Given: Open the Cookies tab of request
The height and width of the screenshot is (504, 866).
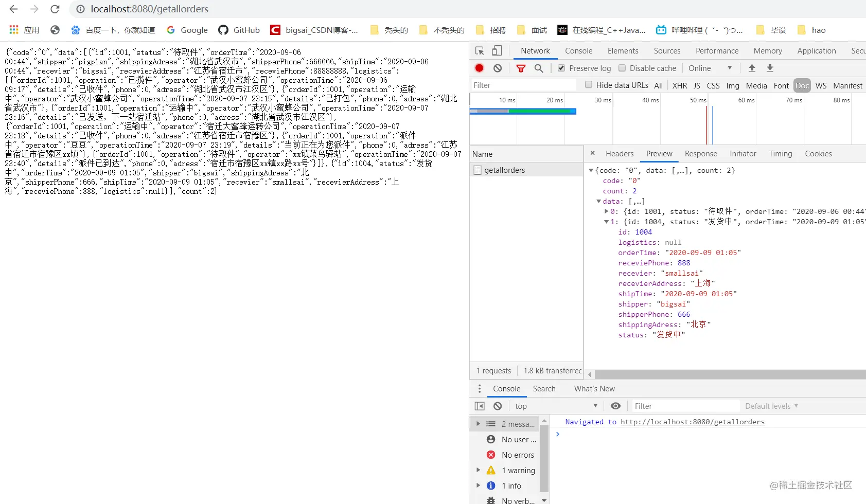Looking at the screenshot, I should (818, 153).
